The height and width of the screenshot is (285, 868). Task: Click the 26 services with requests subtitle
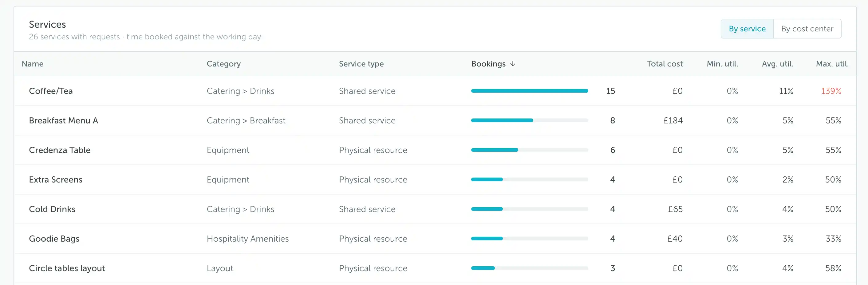(145, 37)
